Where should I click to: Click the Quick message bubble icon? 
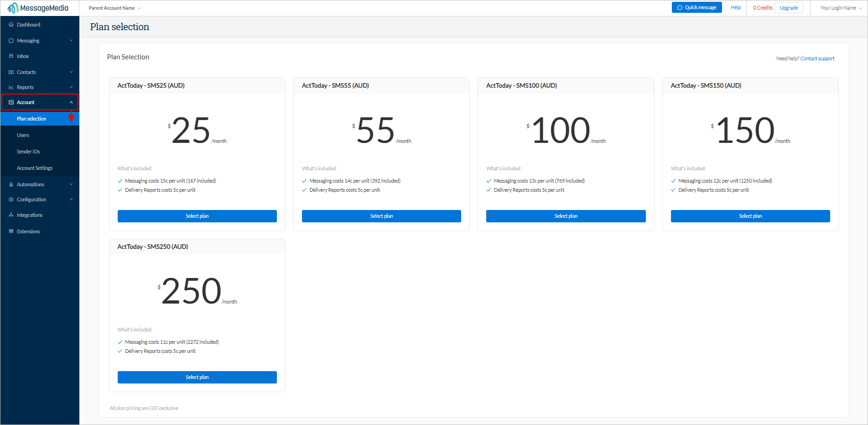[x=680, y=8]
